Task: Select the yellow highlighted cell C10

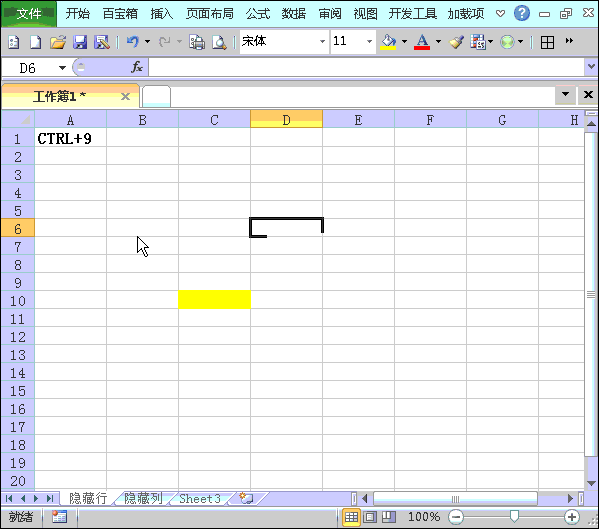Action: tap(214, 299)
